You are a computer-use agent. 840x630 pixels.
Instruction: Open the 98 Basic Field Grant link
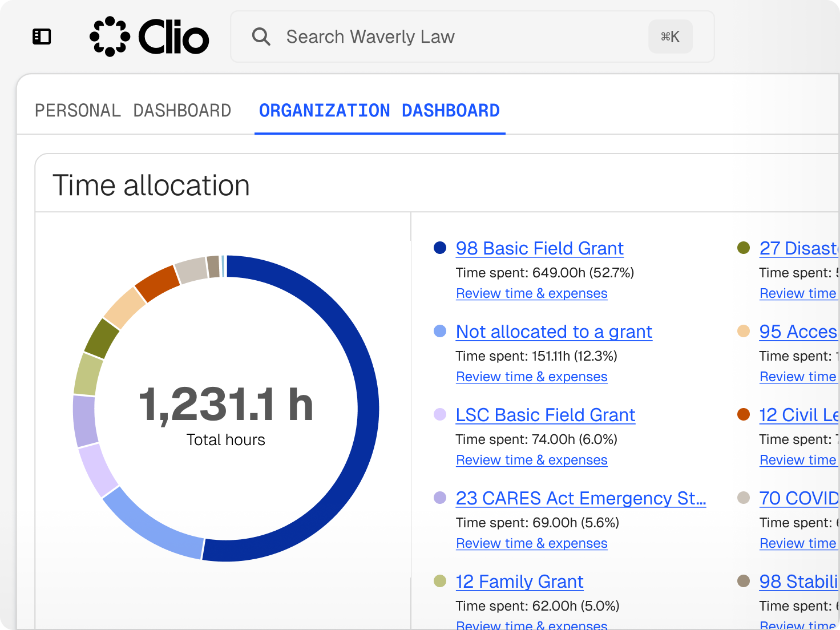pos(539,248)
